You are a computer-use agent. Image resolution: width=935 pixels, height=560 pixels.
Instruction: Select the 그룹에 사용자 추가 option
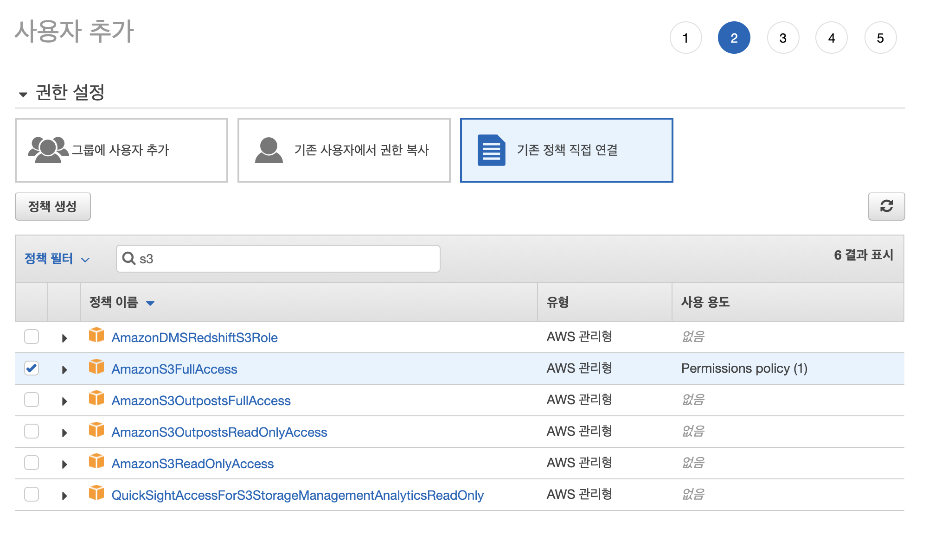[x=122, y=150]
